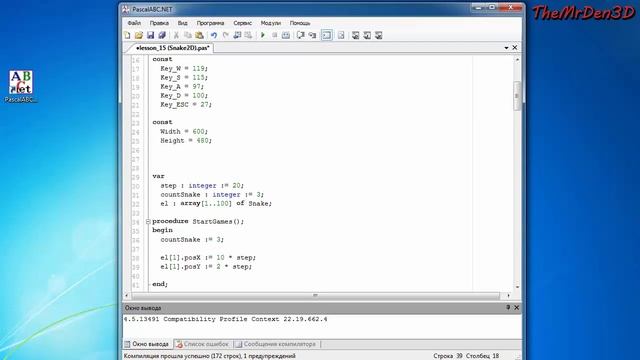Screen dimensions: 640x360
Task: Click on 'el[1].posY := 2 * step;' line
Action: 206,267
